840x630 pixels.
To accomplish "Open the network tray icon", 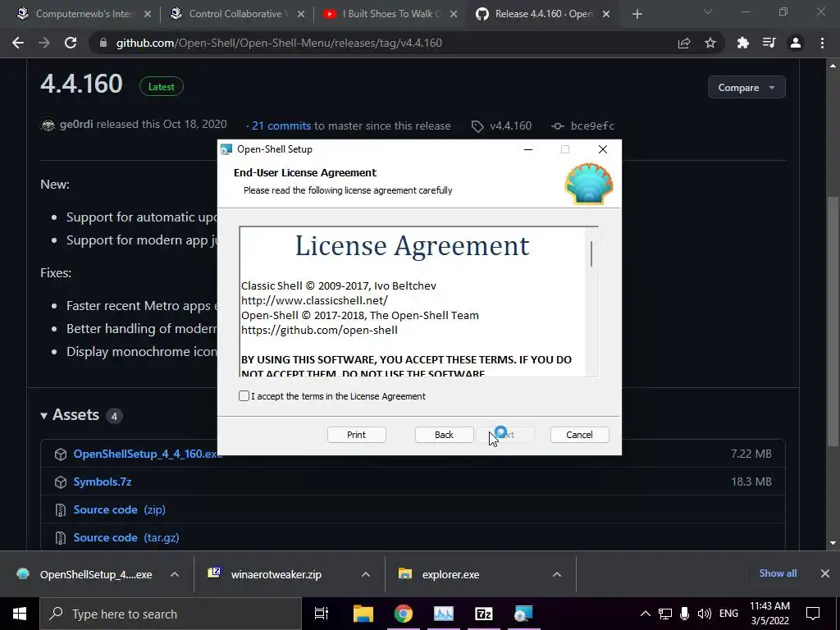I will [665, 614].
